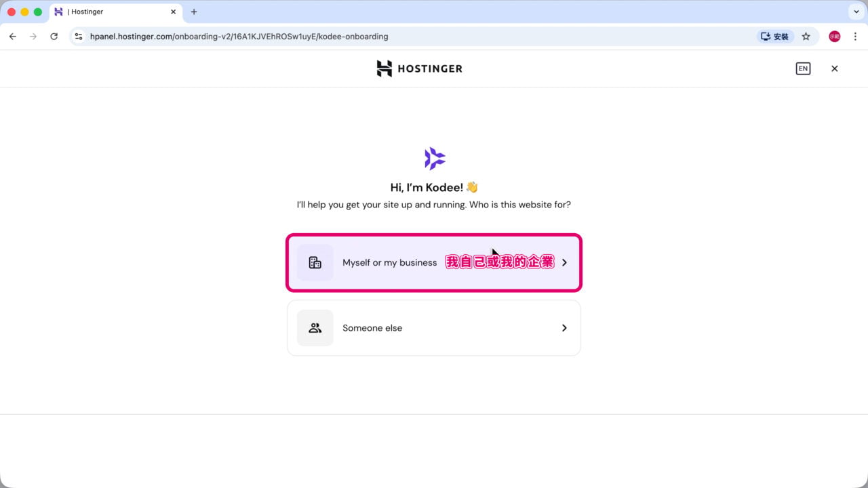Click the 'Hi, I'm Kodee!' heading
Screen dimensions: 868x488
(434, 188)
